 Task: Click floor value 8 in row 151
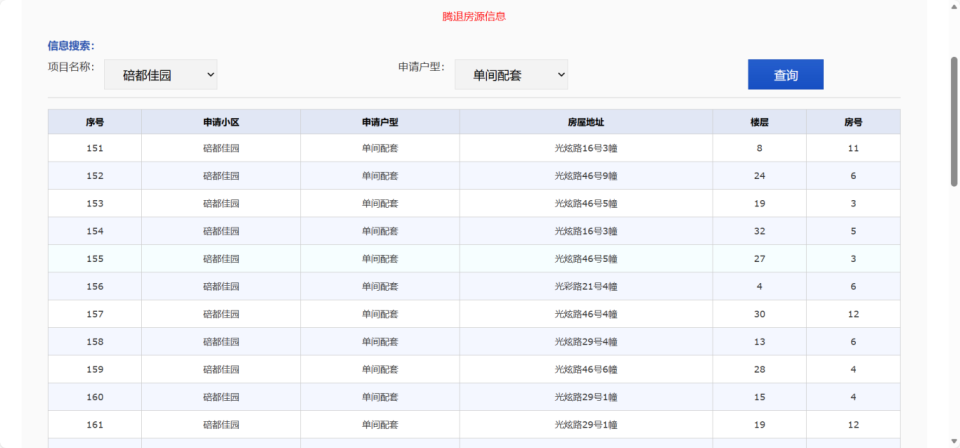pyautogui.click(x=760, y=148)
